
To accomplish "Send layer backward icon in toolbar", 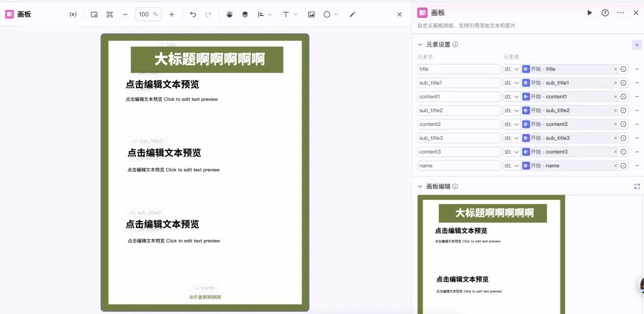I will (x=245, y=14).
